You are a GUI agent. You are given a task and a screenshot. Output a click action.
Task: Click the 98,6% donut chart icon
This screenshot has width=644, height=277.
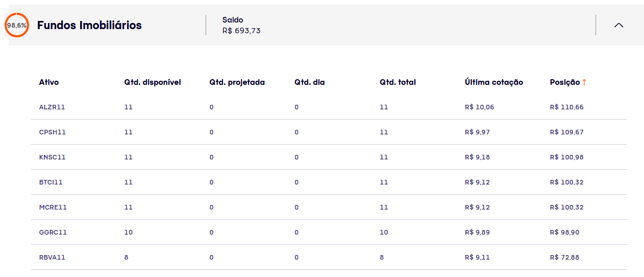point(17,25)
